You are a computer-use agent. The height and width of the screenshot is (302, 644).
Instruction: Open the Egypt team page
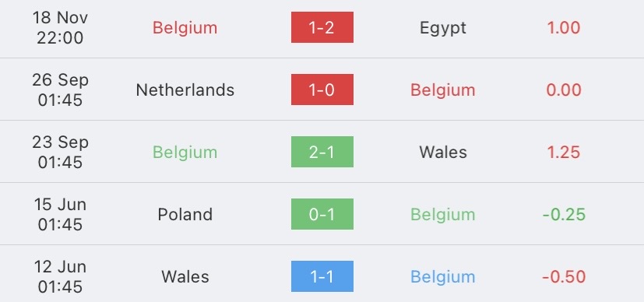coord(443,28)
